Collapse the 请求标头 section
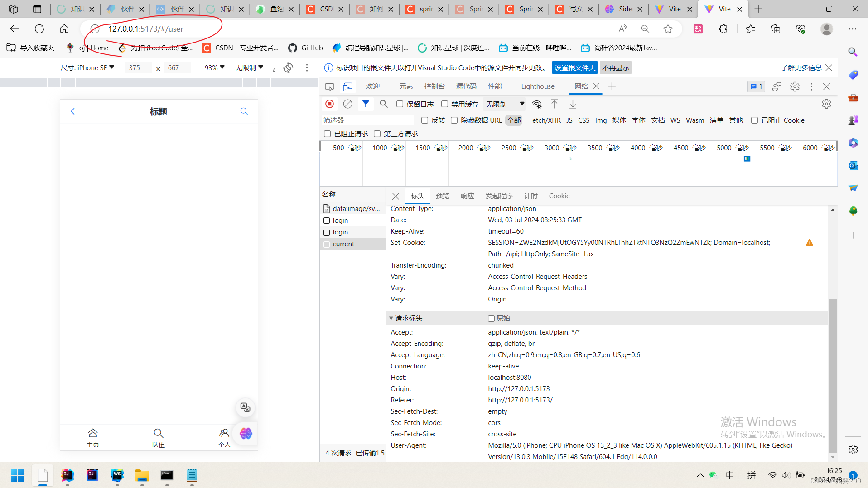The width and height of the screenshot is (868, 488). (x=391, y=318)
